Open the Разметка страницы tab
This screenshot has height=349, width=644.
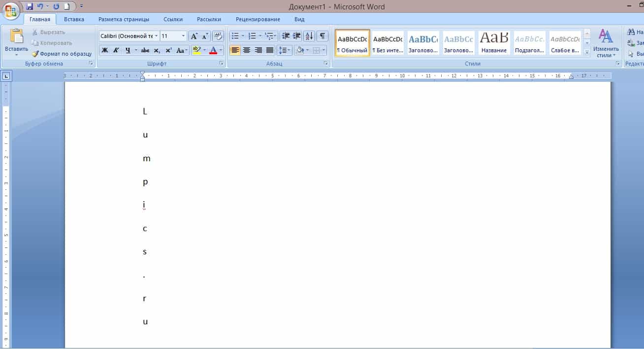[x=124, y=19]
